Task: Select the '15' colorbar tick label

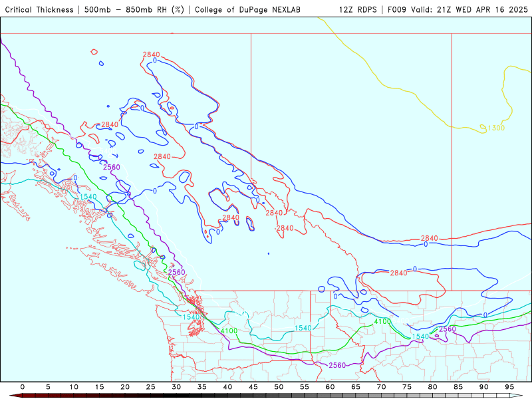Action: pyautogui.click(x=99, y=387)
